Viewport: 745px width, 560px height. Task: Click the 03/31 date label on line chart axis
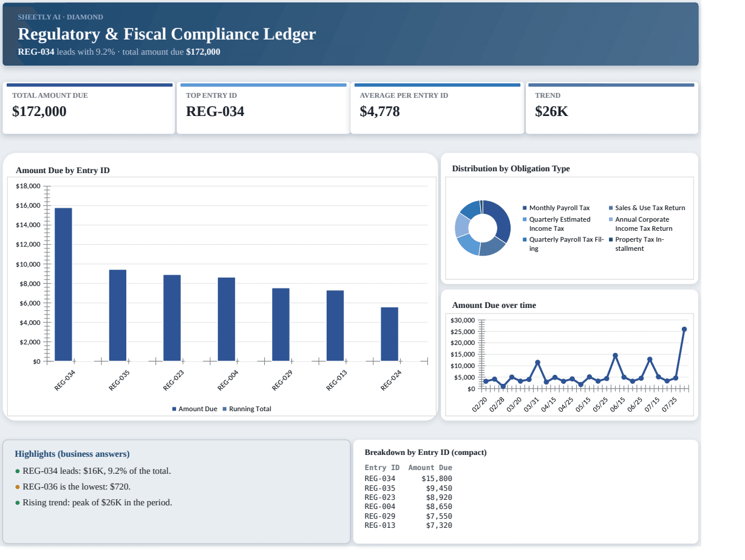pos(531,405)
